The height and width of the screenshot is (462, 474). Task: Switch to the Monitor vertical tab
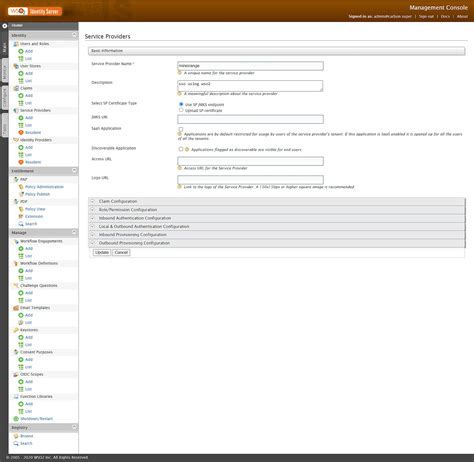click(5, 72)
